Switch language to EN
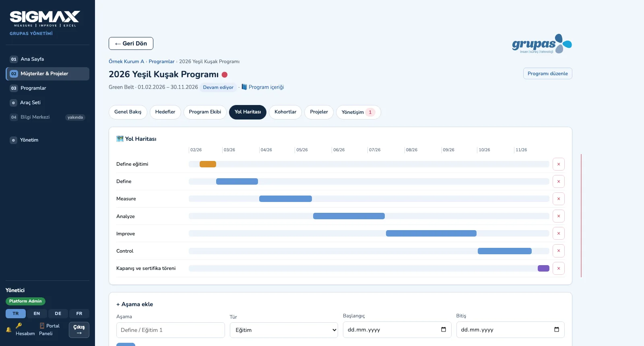This screenshot has width=644, height=346. click(x=37, y=314)
